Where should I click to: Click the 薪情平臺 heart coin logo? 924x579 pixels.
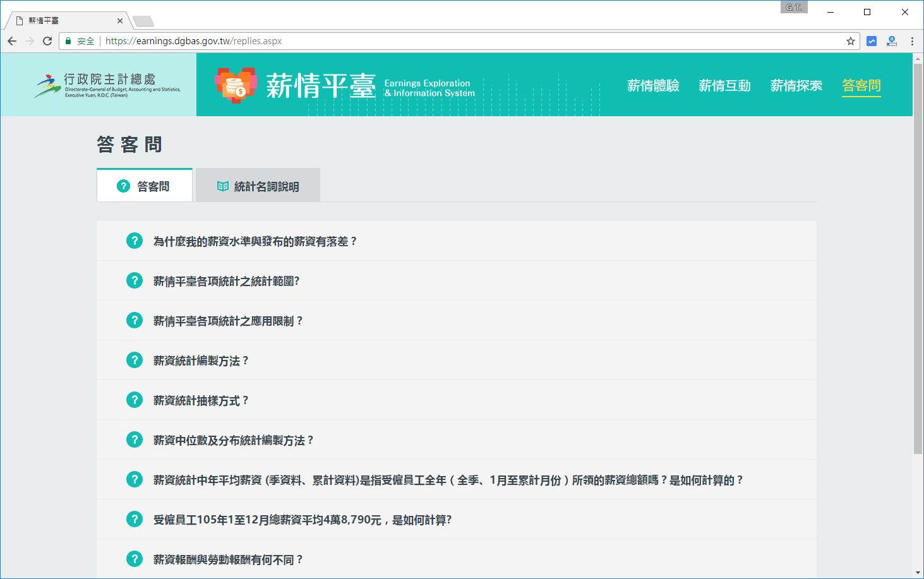(236, 85)
